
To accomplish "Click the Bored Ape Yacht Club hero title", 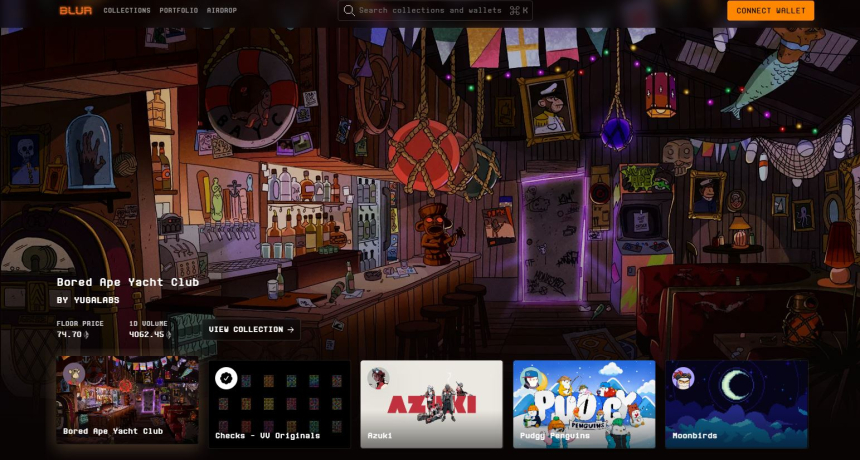I will coord(127,282).
